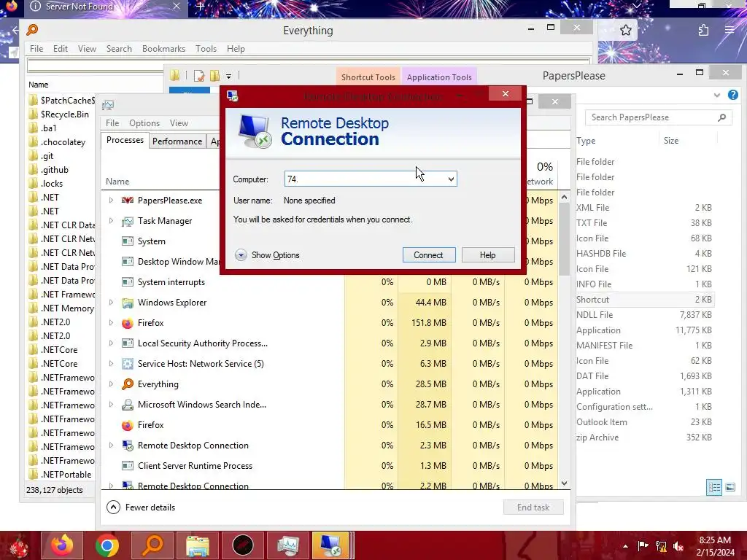This screenshot has height=560, width=747.
Task: Close the Server Not Found tab
Action: click(x=177, y=6)
